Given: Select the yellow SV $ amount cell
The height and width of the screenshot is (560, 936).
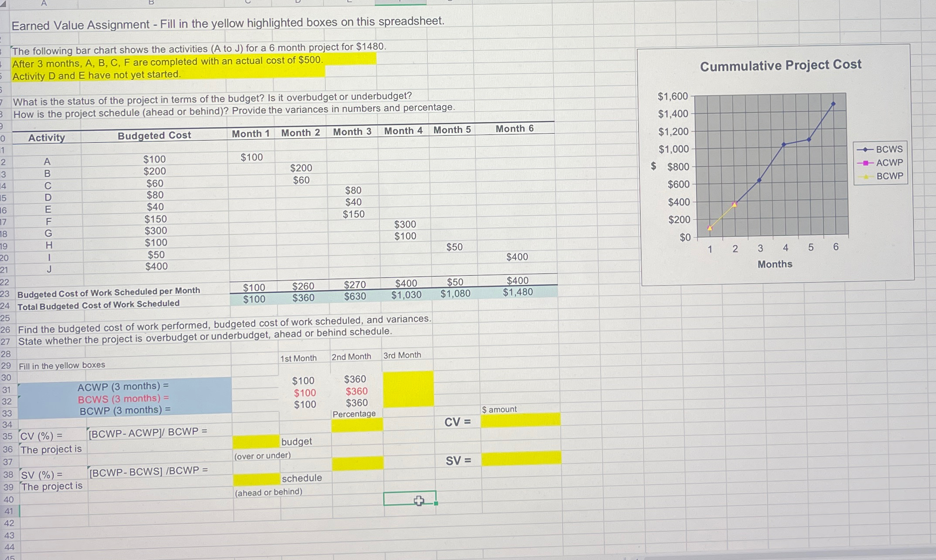Looking at the screenshot, I should click(x=519, y=458).
